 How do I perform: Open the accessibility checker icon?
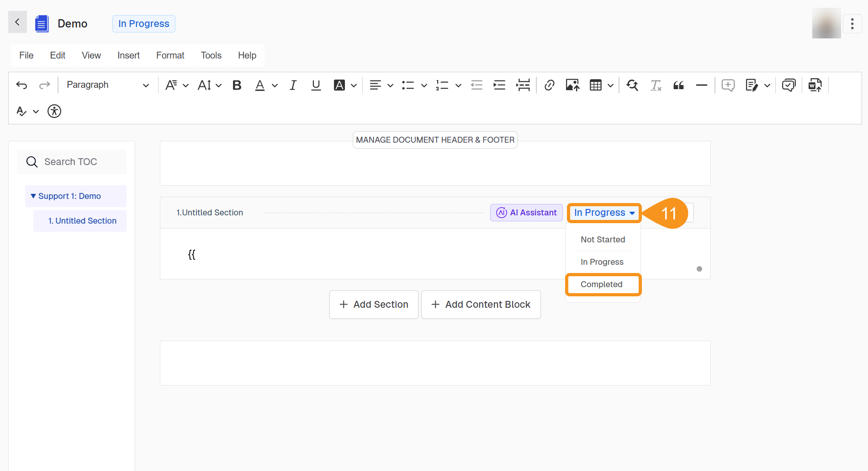(54, 111)
